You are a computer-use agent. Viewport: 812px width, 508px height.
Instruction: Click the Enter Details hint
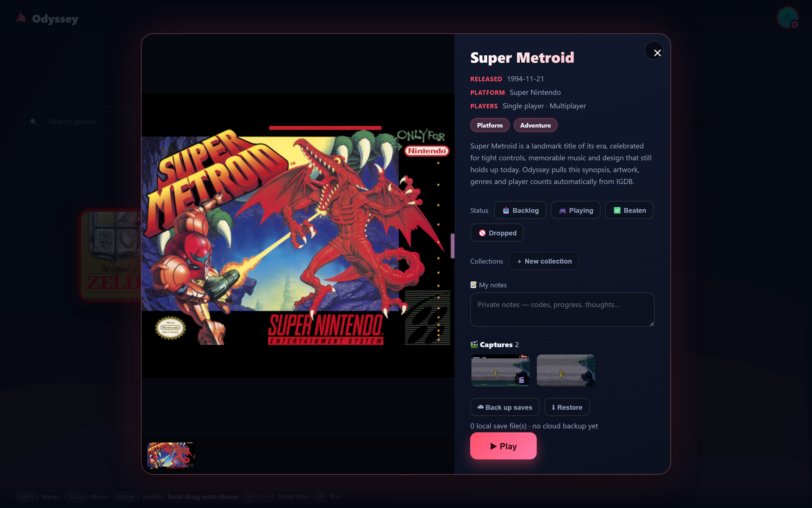point(138,497)
